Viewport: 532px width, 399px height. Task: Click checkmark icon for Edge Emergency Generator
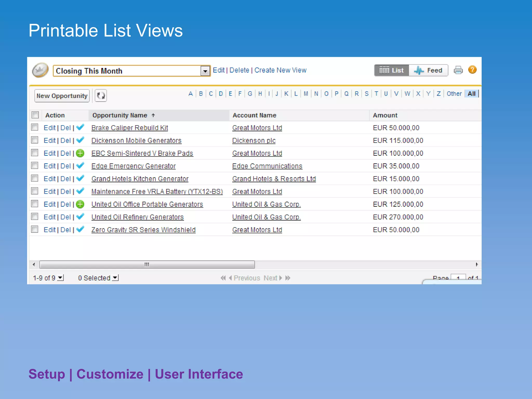(x=80, y=165)
